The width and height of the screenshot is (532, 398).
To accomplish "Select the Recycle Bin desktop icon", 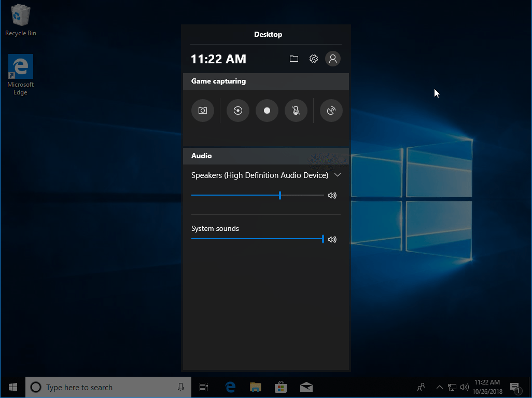I will [20, 20].
